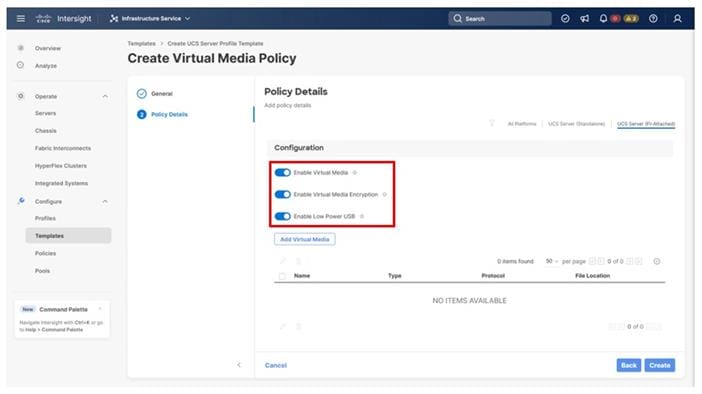This screenshot has width=702, height=394.
Task: Click Create UCS Server Profile Template breadcrumb
Action: (x=215, y=43)
